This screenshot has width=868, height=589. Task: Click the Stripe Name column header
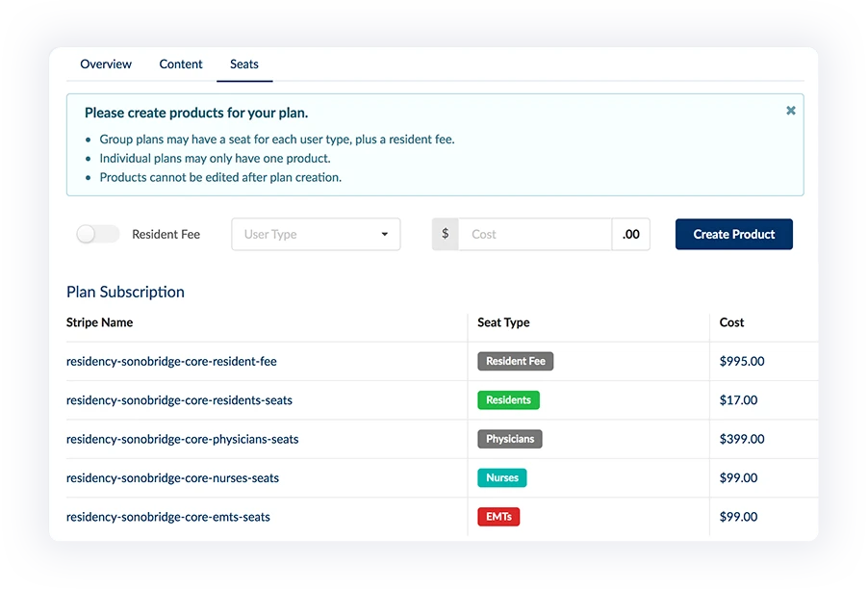point(99,322)
